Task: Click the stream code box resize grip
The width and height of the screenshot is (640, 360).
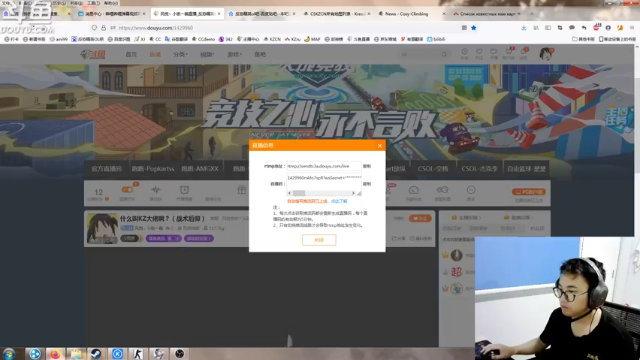Action: 359,193
